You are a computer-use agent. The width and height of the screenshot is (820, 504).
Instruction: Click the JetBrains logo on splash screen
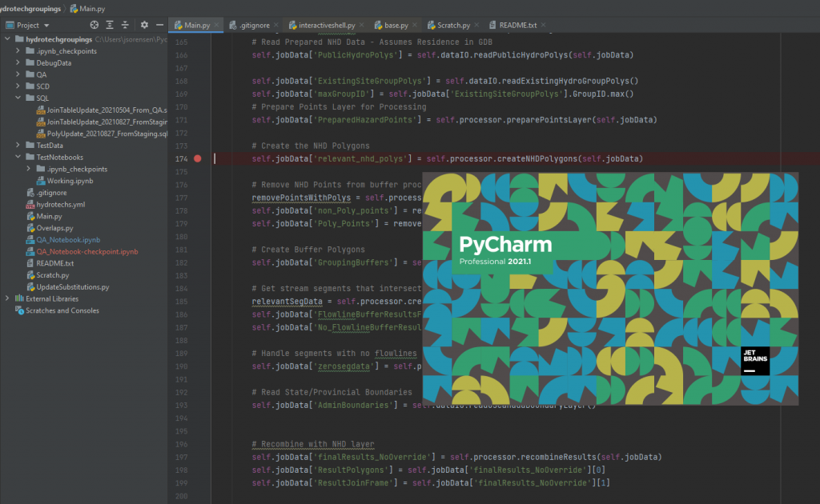point(754,360)
